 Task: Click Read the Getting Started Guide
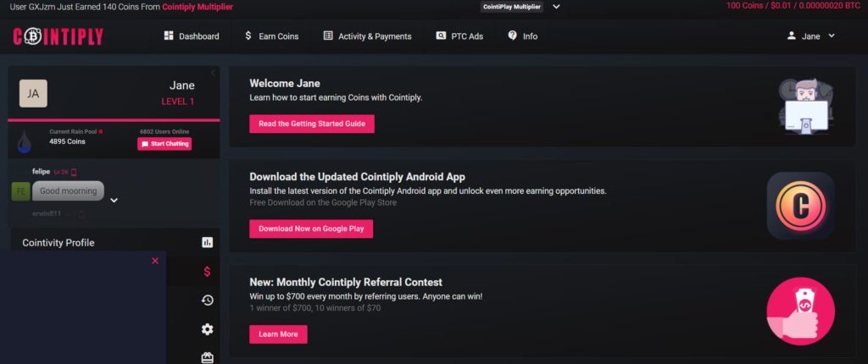pyautogui.click(x=312, y=124)
